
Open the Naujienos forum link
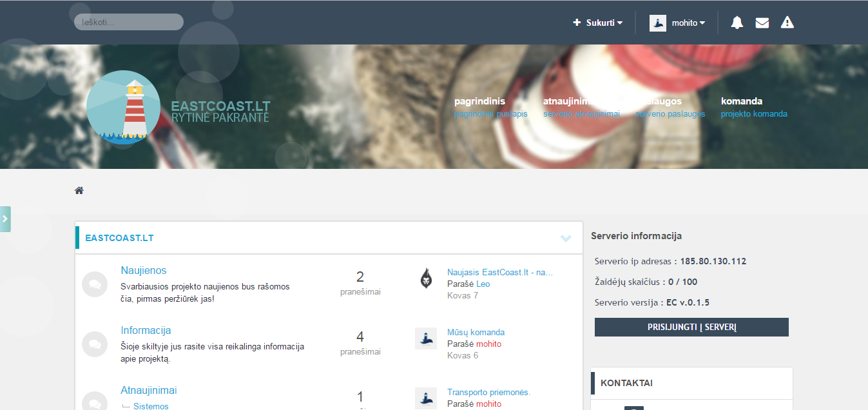click(144, 271)
